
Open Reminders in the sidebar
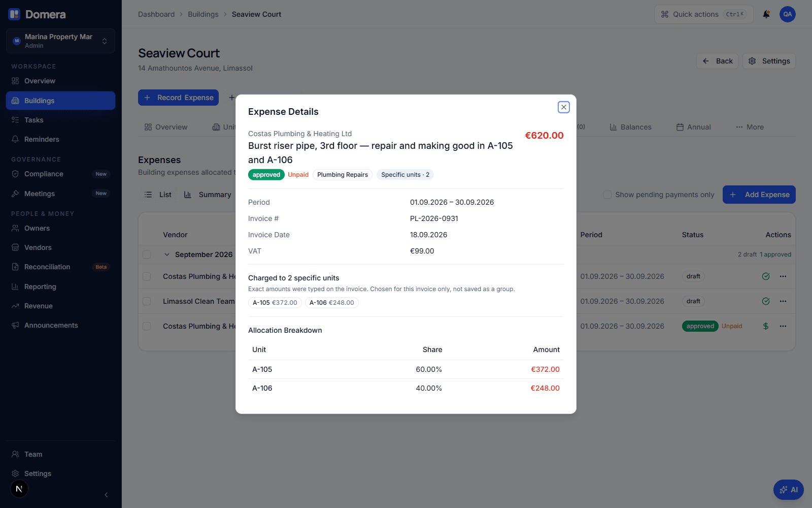tap(60, 139)
